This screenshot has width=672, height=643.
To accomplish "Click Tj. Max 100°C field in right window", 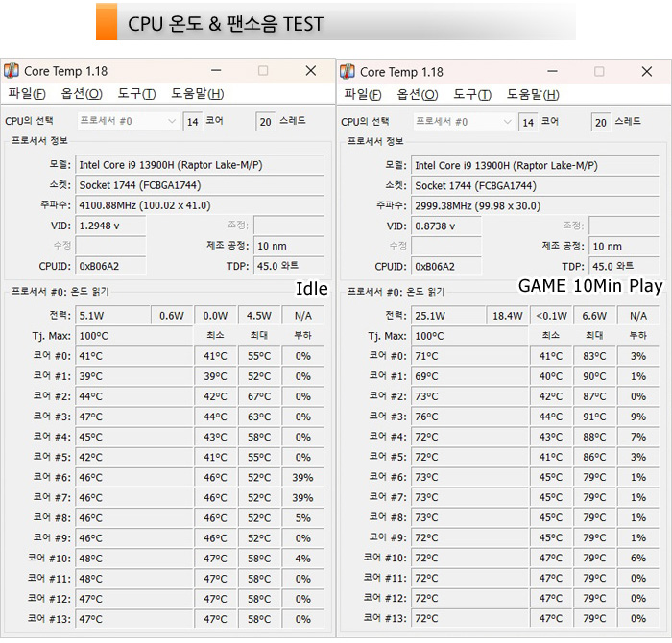I will [446, 336].
